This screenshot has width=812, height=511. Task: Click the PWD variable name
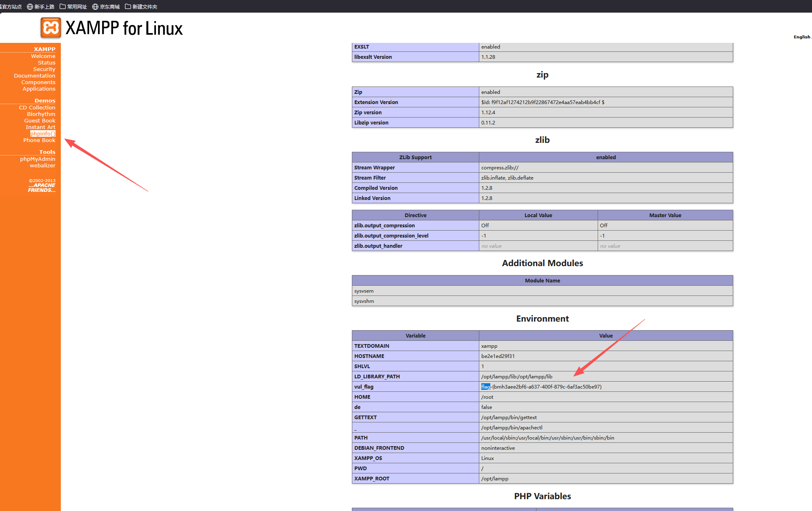(x=360, y=468)
